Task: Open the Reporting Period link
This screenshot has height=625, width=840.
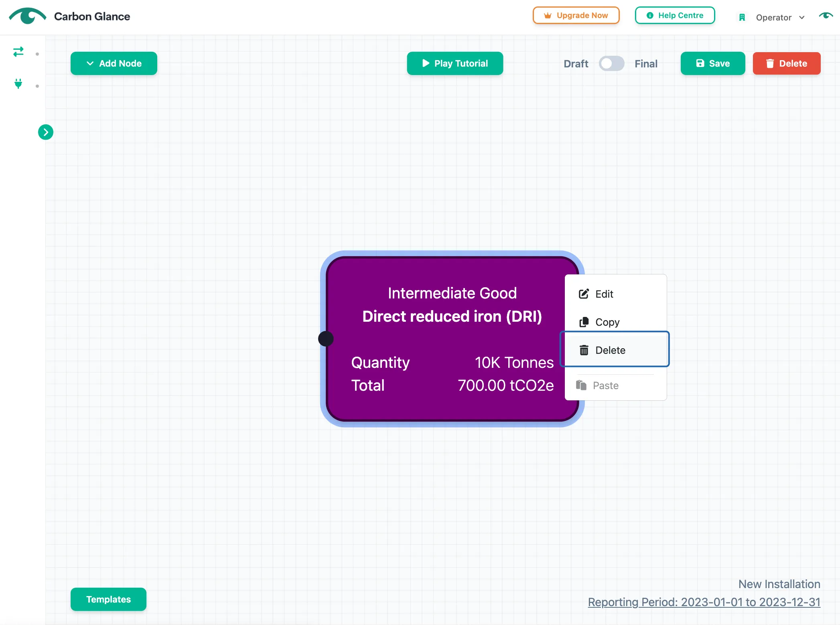Action: pos(704,602)
